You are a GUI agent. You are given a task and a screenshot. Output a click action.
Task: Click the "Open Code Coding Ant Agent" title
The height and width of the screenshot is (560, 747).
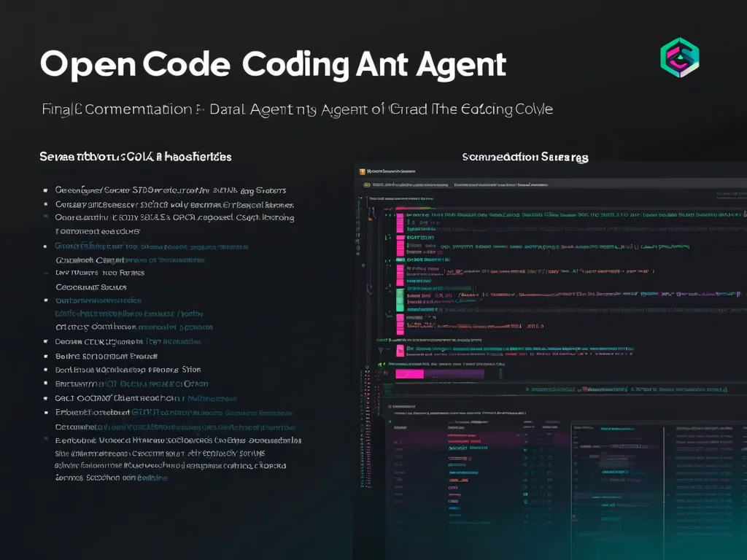point(273,64)
